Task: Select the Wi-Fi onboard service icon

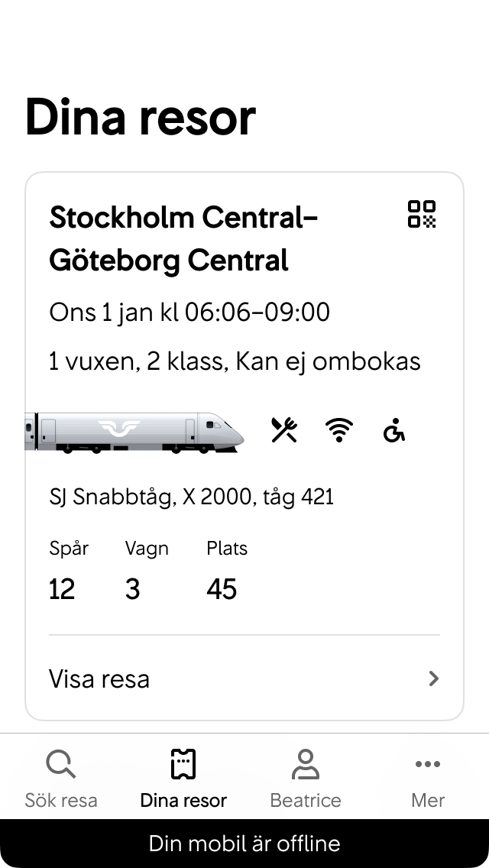Action: coord(337,429)
